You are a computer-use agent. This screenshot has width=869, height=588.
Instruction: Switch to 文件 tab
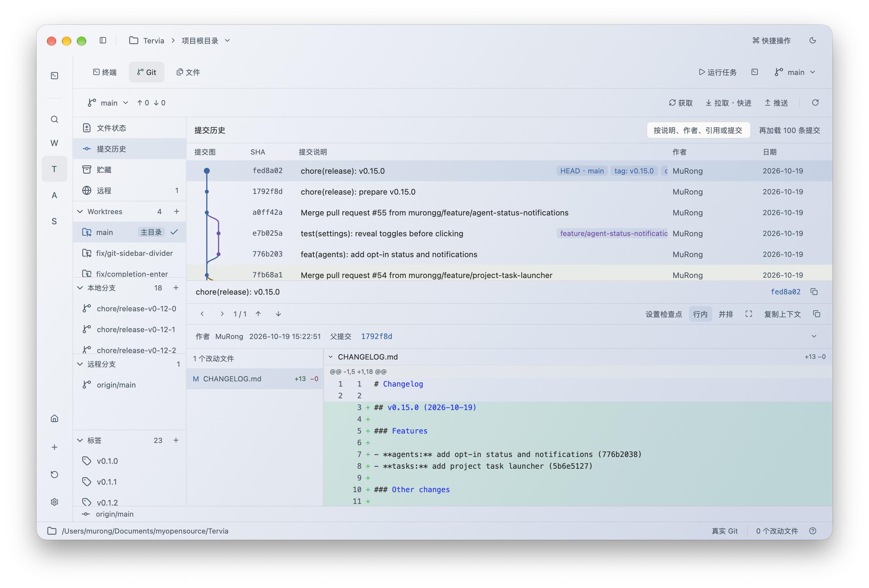click(188, 72)
